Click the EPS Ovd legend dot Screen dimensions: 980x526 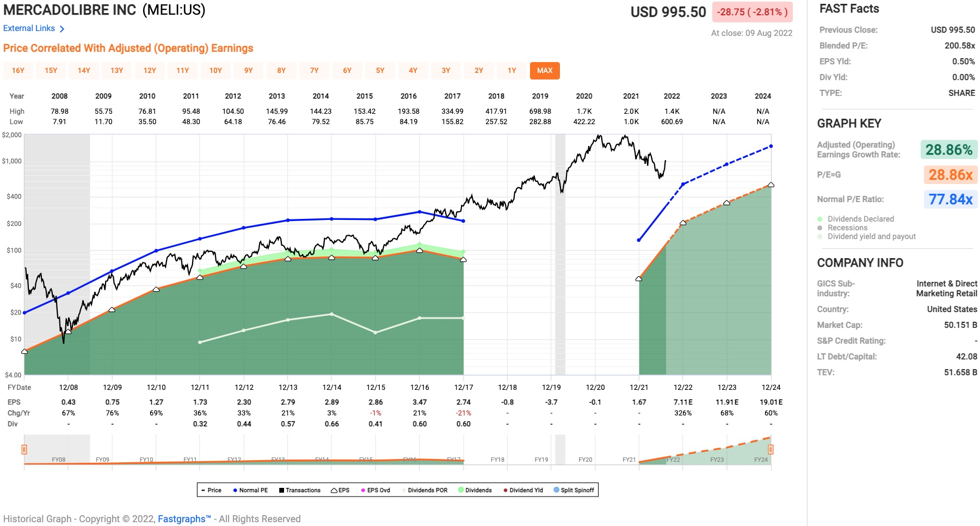[363, 490]
